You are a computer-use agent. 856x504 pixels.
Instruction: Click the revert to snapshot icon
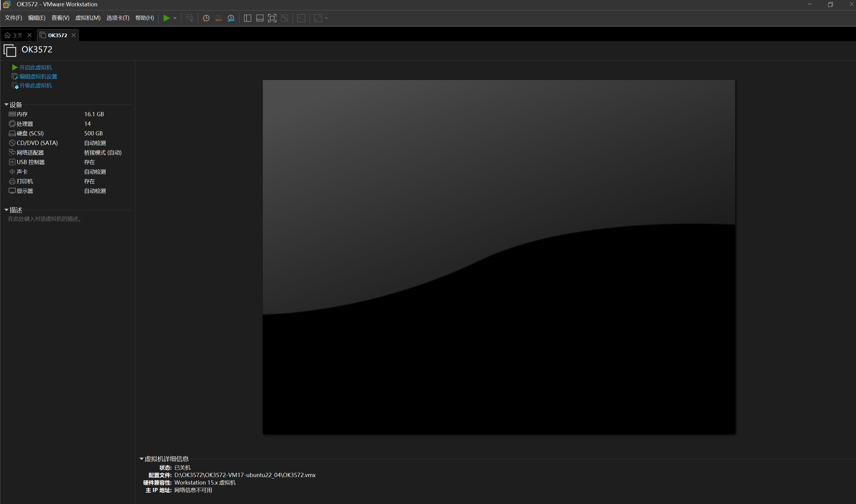[218, 18]
